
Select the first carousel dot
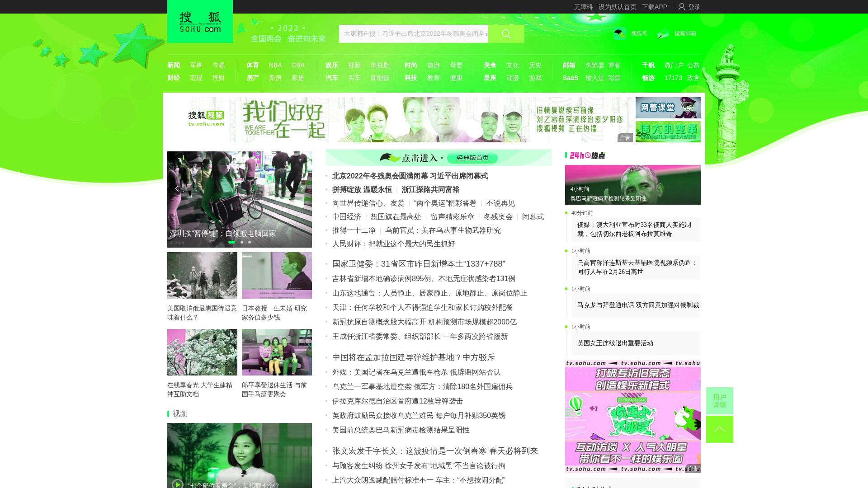(x=231, y=242)
